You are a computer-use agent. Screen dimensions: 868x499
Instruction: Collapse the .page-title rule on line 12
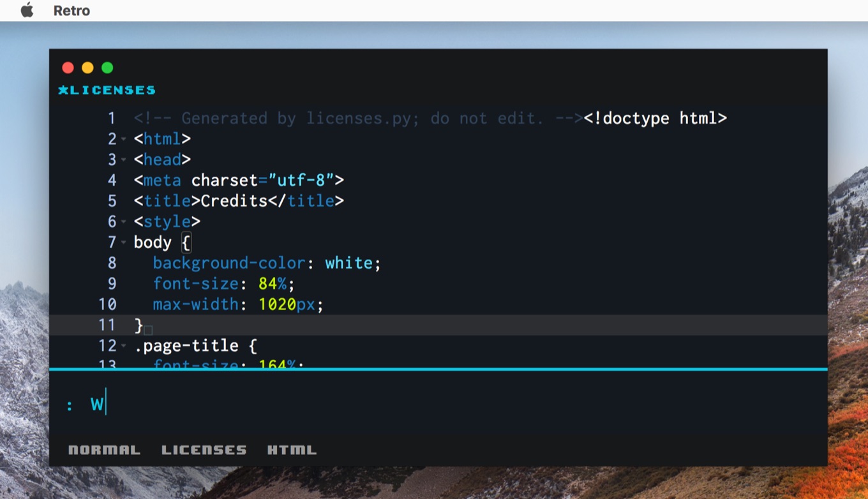[124, 346]
